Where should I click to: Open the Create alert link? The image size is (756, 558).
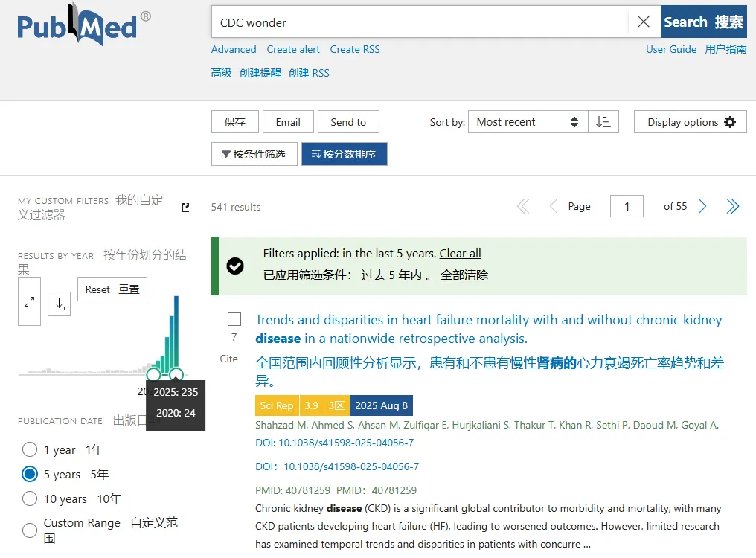click(x=293, y=49)
